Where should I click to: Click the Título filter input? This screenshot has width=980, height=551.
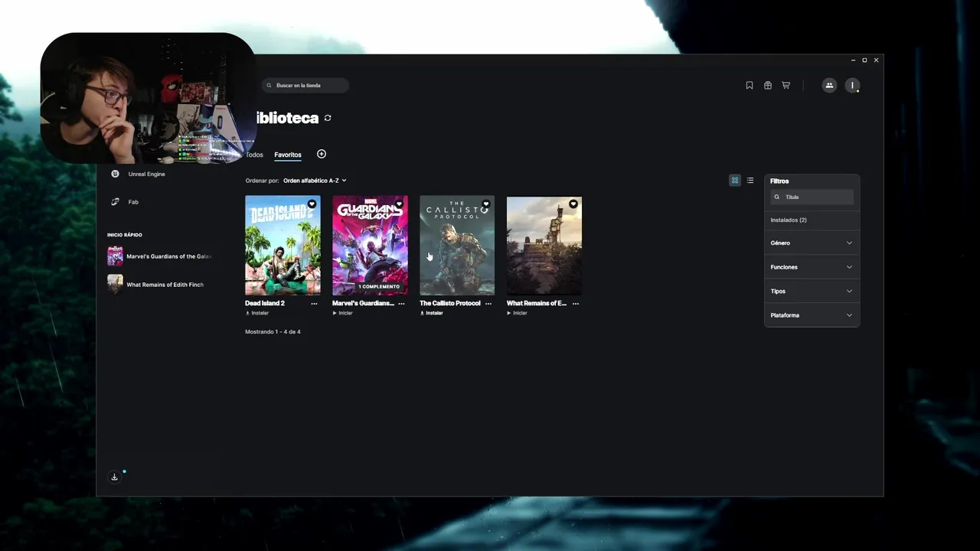tap(812, 197)
